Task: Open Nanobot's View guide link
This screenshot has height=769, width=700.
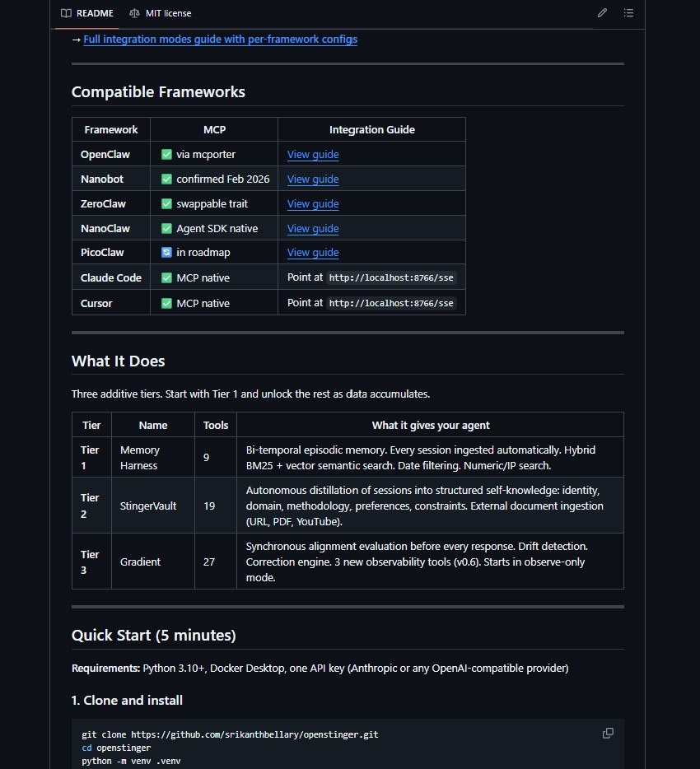Action: click(x=313, y=179)
